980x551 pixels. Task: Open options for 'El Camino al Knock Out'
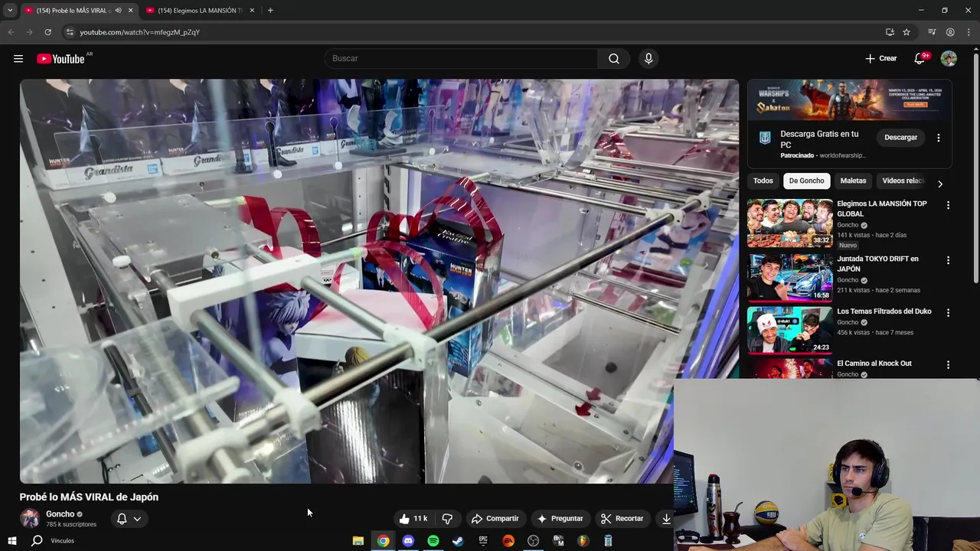pos(948,365)
